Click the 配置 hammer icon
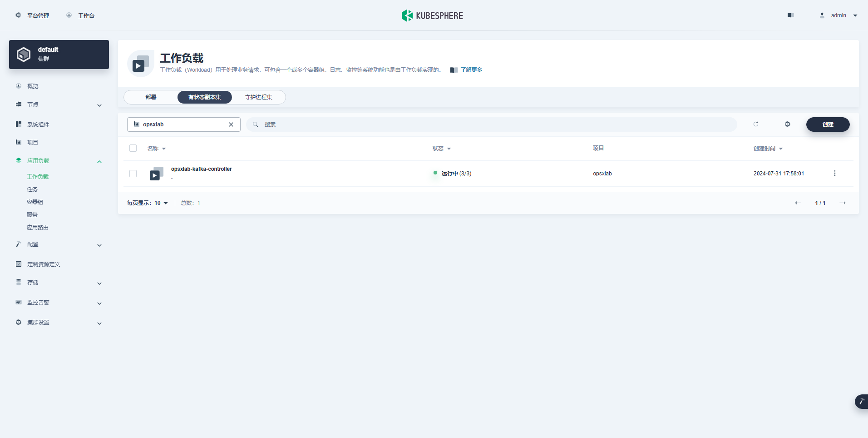The image size is (868, 438). click(x=19, y=244)
